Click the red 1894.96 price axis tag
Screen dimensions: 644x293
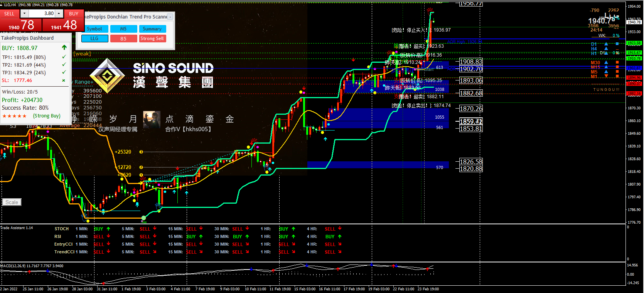(x=634, y=77)
